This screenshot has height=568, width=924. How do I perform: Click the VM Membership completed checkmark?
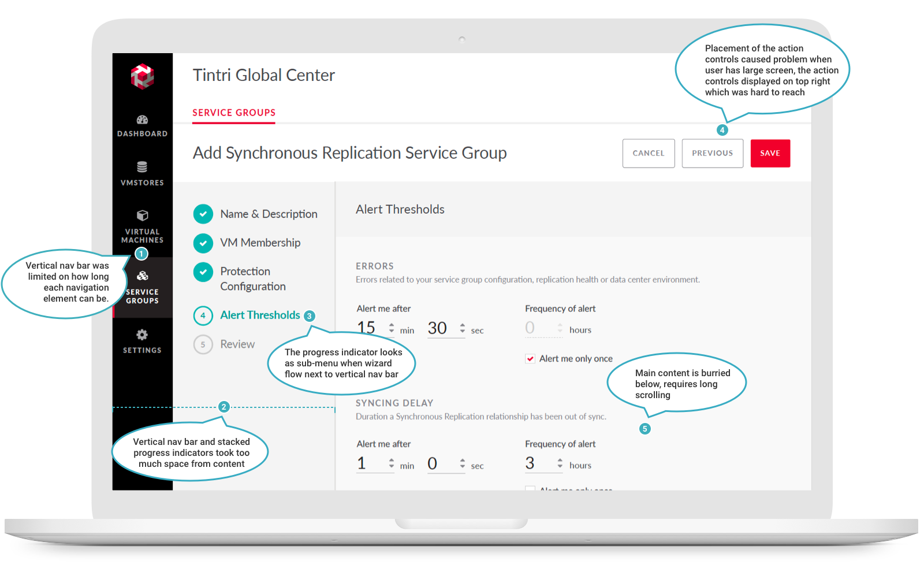[x=203, y=243]
